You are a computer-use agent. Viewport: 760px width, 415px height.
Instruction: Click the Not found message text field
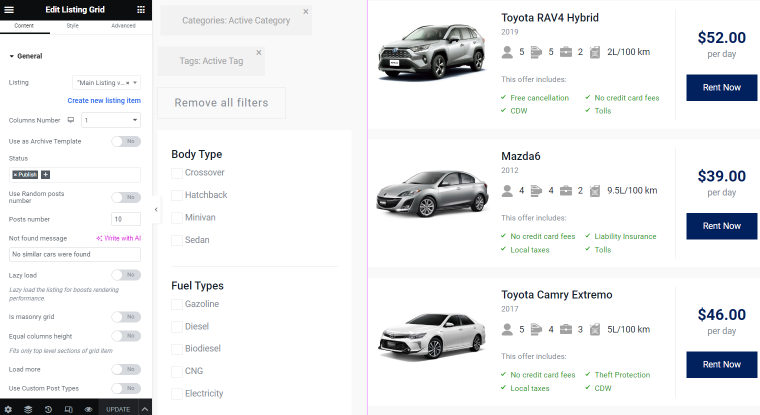coord(75,255)
